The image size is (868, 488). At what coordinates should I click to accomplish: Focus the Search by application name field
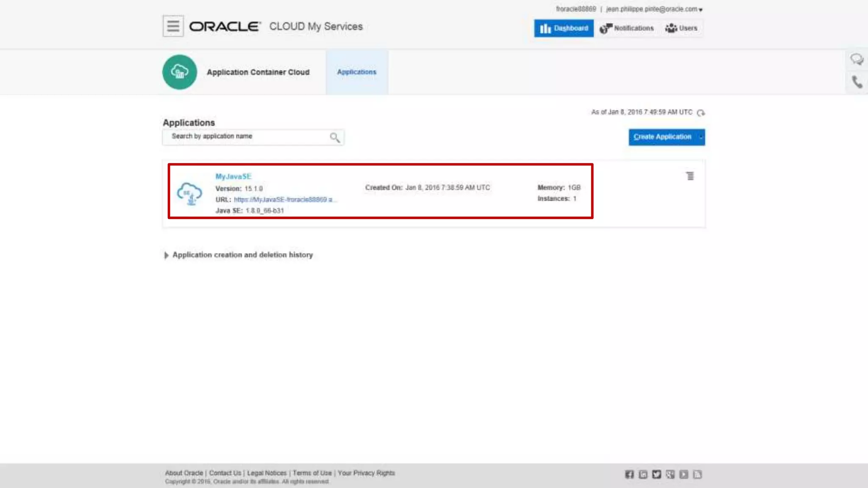click(x=253, y=137)
